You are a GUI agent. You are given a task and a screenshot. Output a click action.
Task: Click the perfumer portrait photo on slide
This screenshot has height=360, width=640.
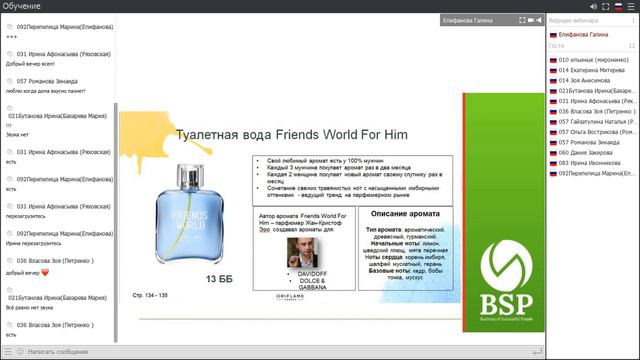(302, 253)
